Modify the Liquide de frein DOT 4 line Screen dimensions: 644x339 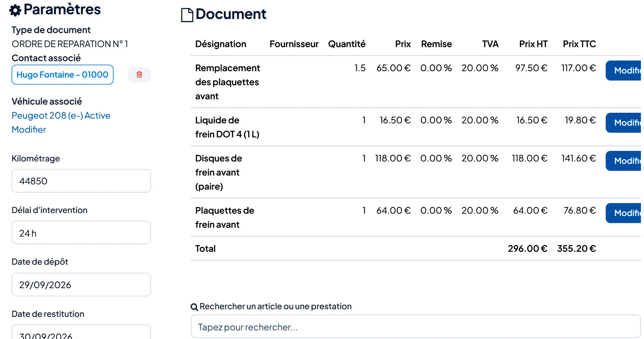[623, 123]
